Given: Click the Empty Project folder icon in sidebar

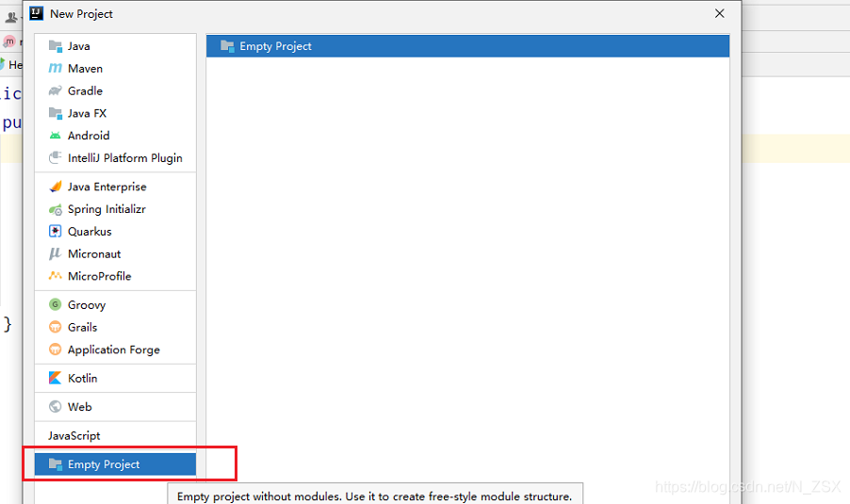Looking at the screenshot, I should pyautogui.click(x=56, y=463).
